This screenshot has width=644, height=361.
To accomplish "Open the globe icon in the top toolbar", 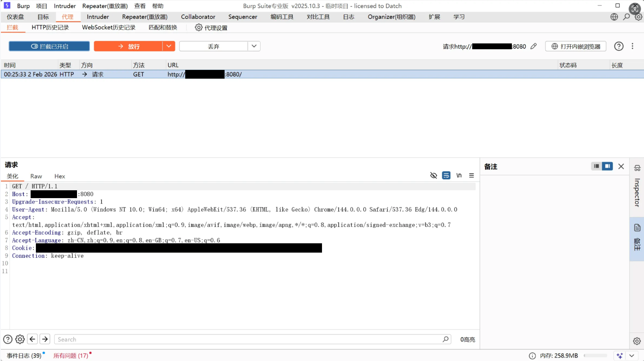I will click(614, 17).
